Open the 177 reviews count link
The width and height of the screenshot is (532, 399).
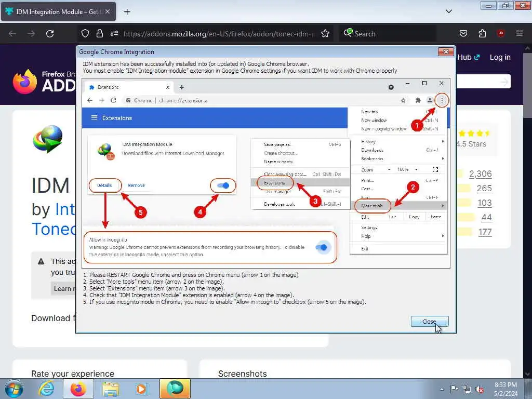click(x=485, y=232)
